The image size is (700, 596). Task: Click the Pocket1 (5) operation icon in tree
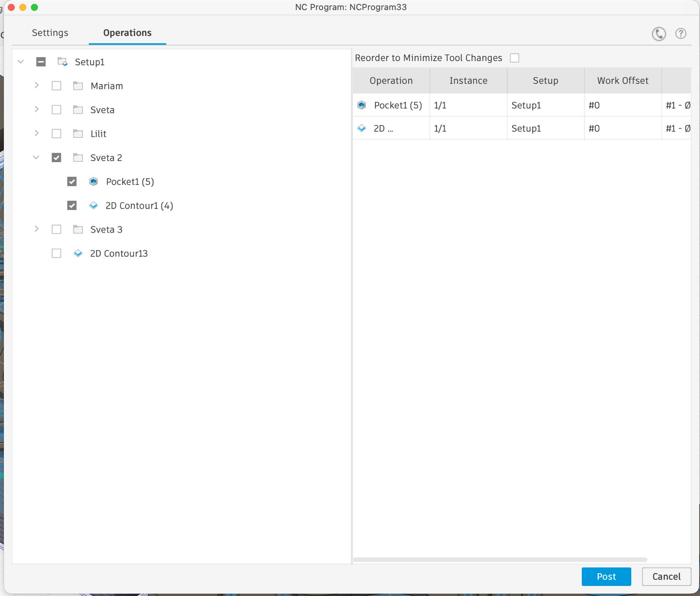(94, 181)
